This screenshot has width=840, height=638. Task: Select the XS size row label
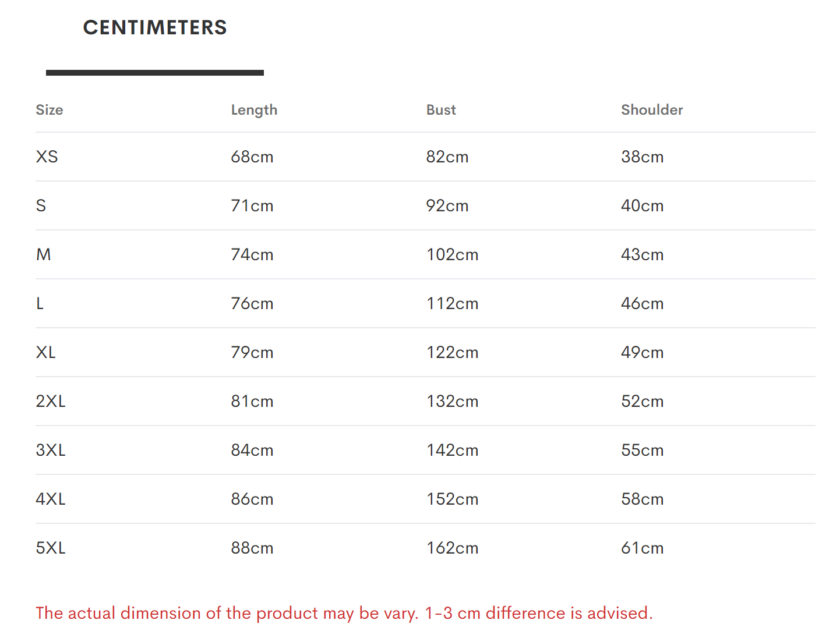pyautogui.click(x=47, y=157)
